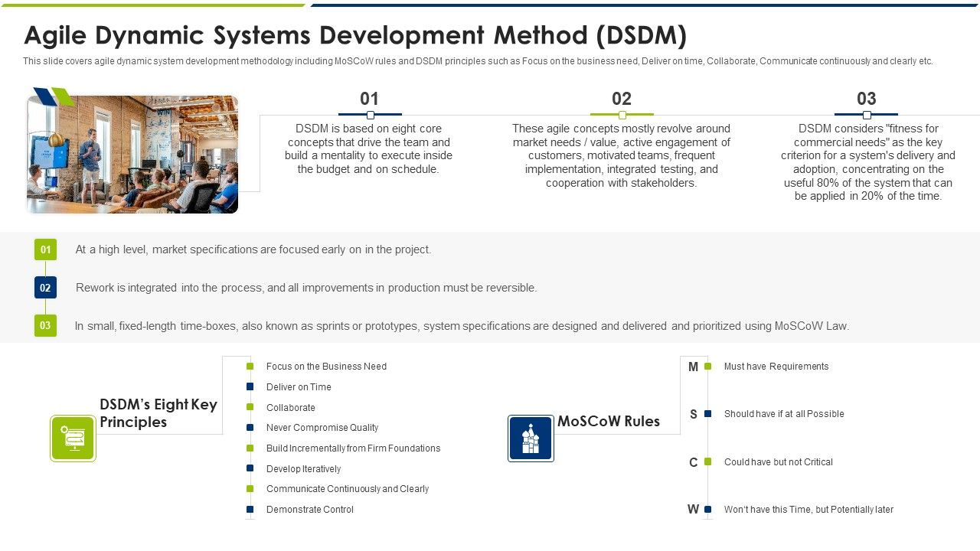Image resolution: width=980 pixels, height=551 pixels.
Task: Toggle the green bullet beside Focus on the Business Need
Action: click(250, 367)
